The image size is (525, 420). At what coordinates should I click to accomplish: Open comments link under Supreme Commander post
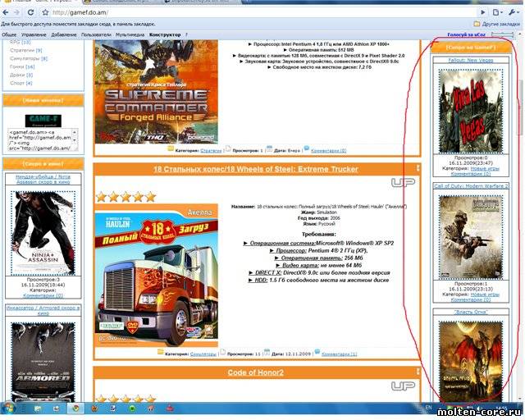coord(328,151)
